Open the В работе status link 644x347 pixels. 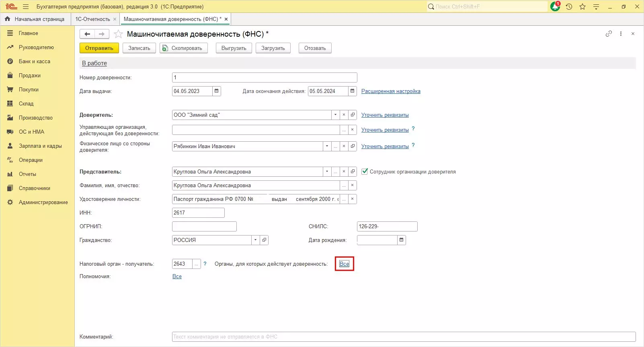pyautogui.click(x=94, y=63)
